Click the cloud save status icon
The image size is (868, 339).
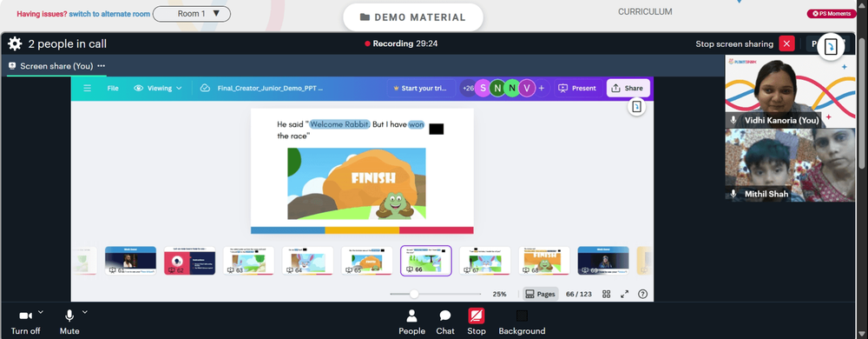(205, 88)
